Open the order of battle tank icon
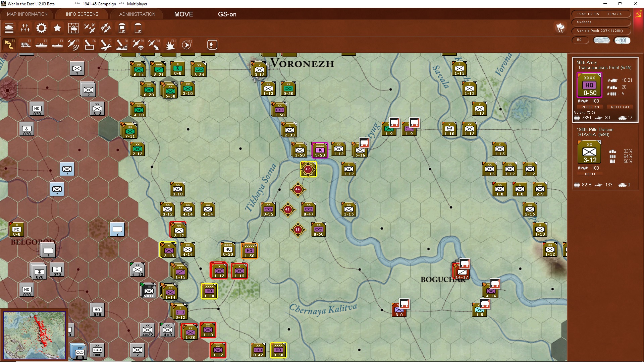The height and width of the screenshot is (362, 644). pyautogui.click(x=9, y=28)
